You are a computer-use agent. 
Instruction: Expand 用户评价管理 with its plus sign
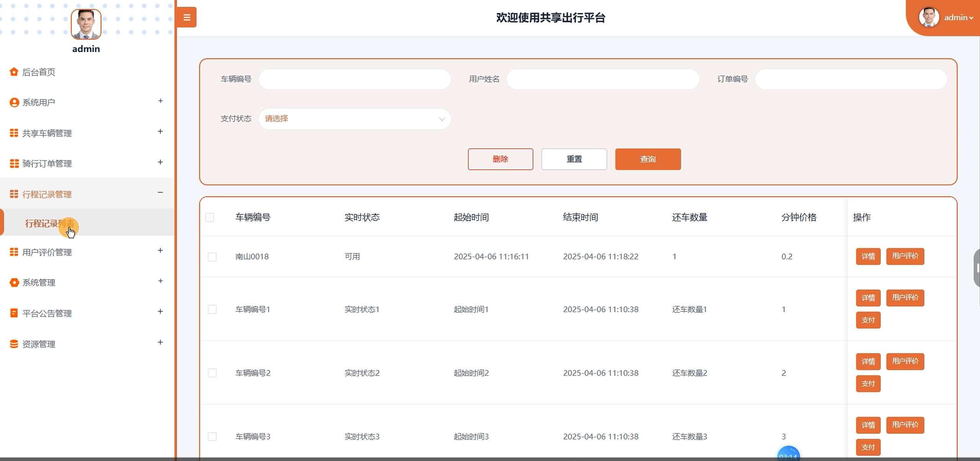pyautogui.click(x=160, y=250)
